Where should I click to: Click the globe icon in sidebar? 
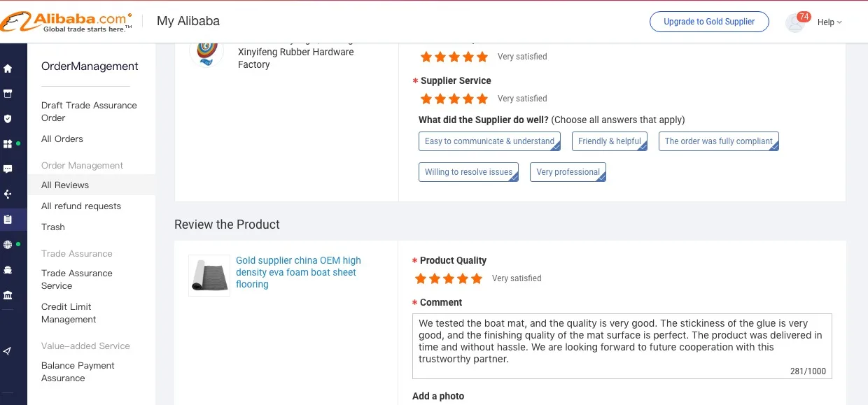tap(8, 245)
